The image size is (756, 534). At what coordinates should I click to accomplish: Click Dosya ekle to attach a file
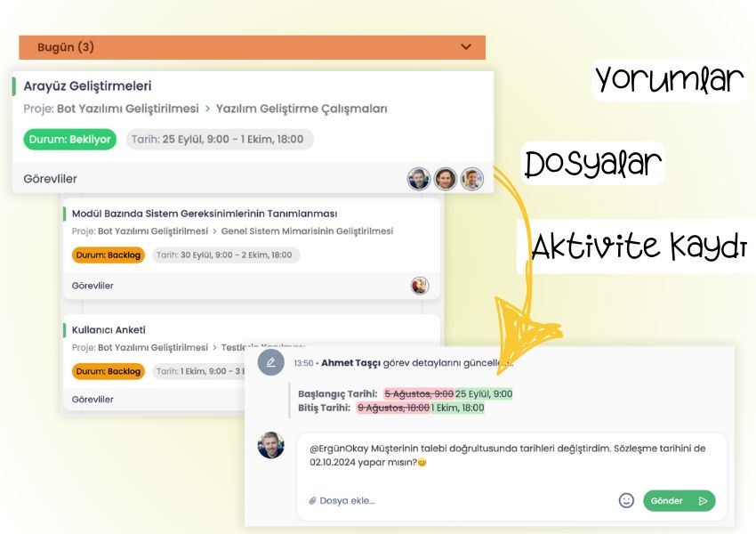click(347, 500)
